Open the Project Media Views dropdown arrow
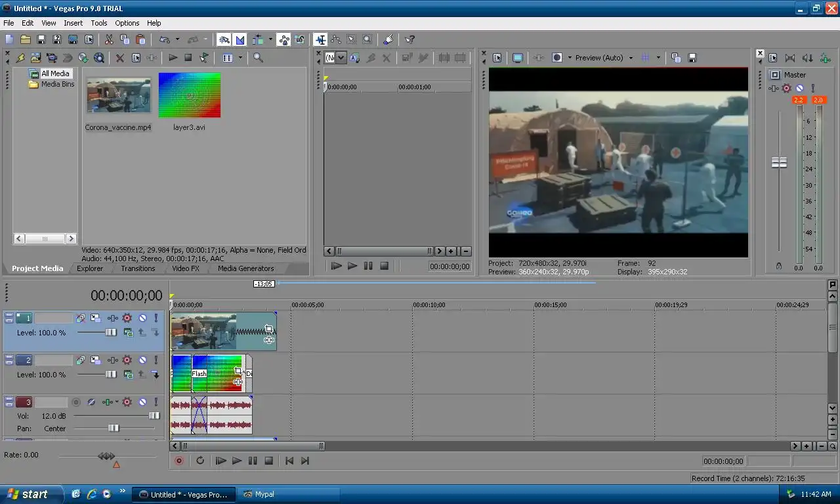 tap(240, 58)
